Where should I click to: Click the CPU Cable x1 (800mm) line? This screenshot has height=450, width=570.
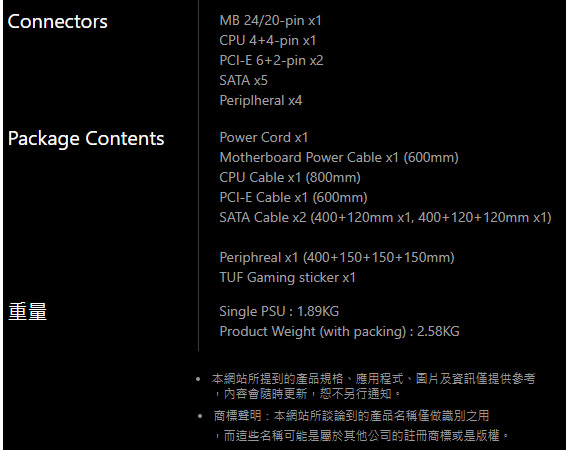290,177
